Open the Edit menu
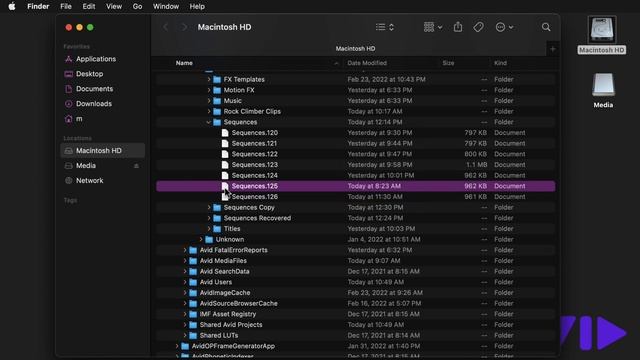640x360 pixels. [x=89, y=7]
